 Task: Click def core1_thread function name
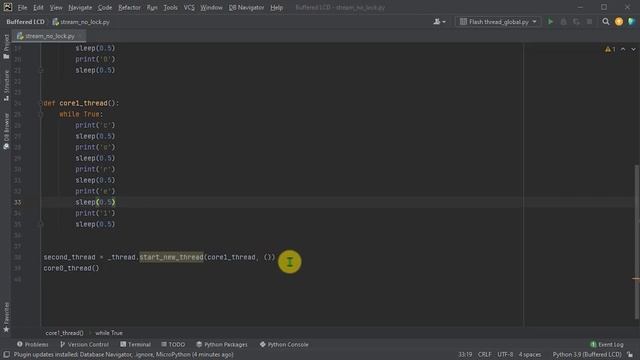[x=83, y=103]
